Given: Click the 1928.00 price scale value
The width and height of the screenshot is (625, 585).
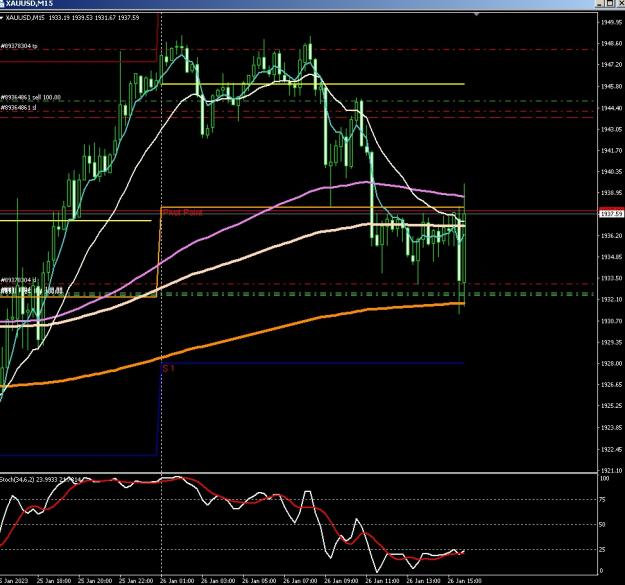Looking at the screenshot, I should coord(611,363).
